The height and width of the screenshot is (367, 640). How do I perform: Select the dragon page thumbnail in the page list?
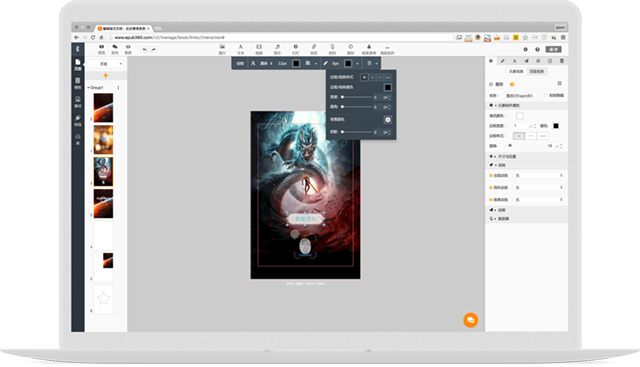[103, 171]
